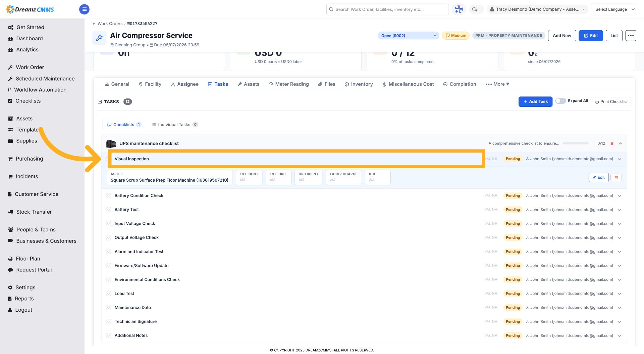
Task: Click the UPS maintenance checklist device icon
Action: tap(111, 144)
